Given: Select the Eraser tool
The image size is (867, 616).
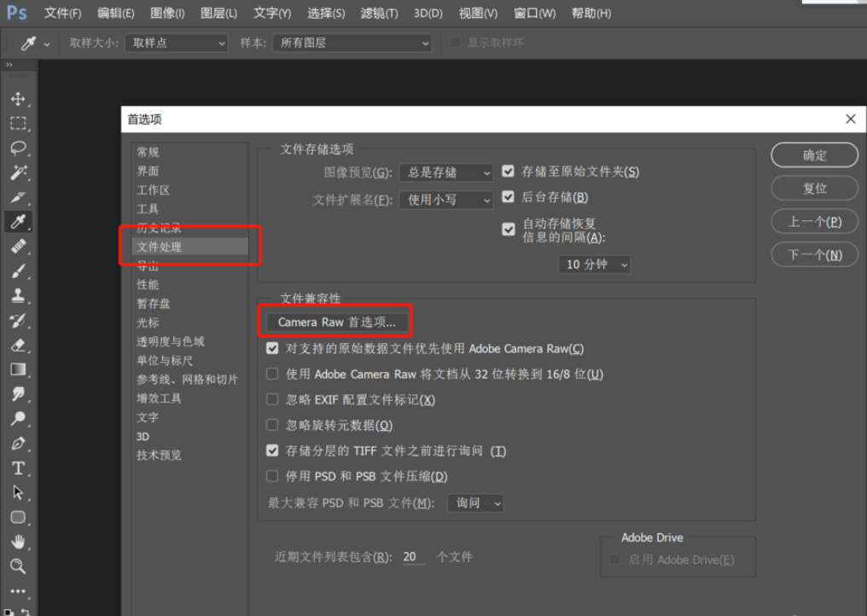Looking at the screenshot, I should pyautogui.click(x=18, y=346).
